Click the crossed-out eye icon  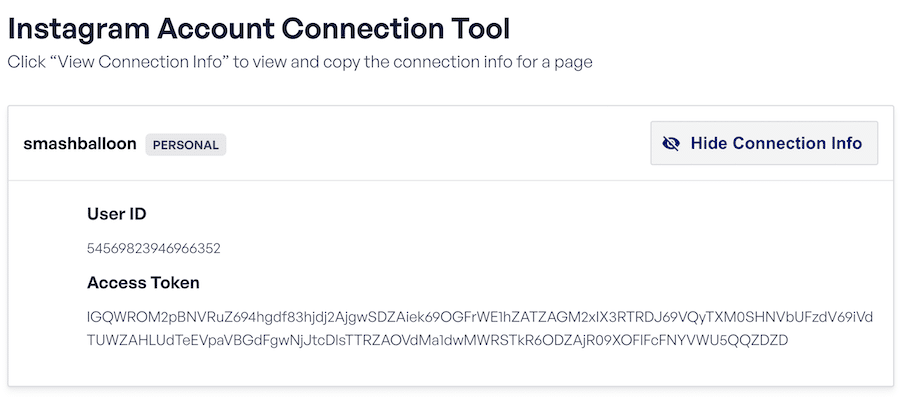[670, 143]
